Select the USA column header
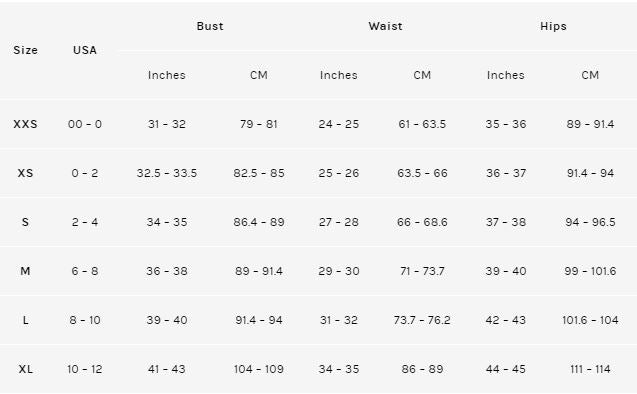The image size is (637, 394). coord(84,50)
